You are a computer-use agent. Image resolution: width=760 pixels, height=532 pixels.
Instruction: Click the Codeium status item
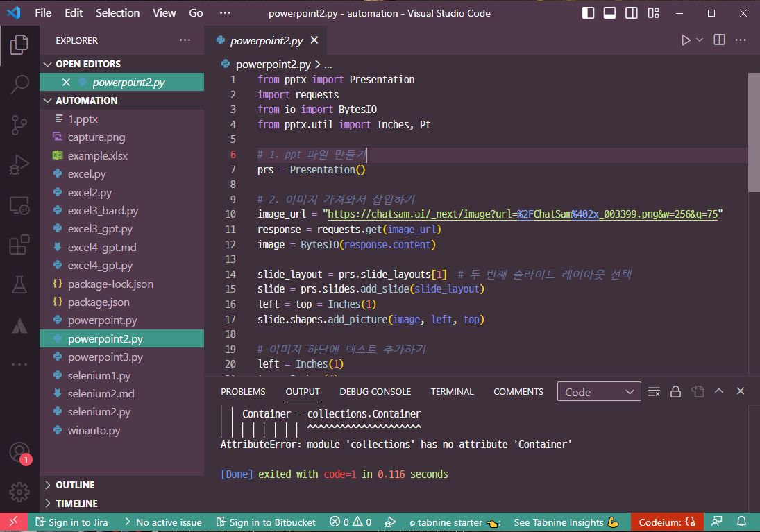coord(667,522)
